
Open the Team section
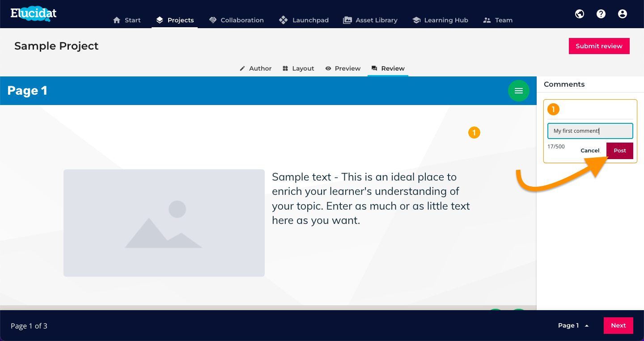point(498,20)
